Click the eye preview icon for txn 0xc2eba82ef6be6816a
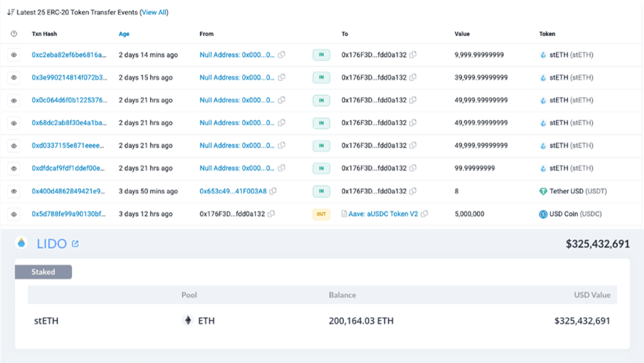Viewport: 644px width, 363px height. 14,55
